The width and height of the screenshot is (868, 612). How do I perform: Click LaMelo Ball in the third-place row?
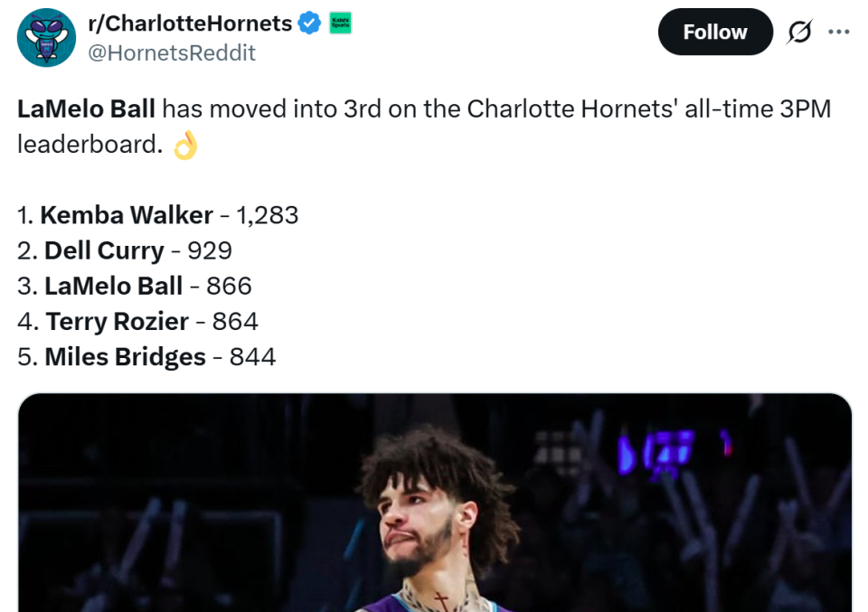pos(113,286)
